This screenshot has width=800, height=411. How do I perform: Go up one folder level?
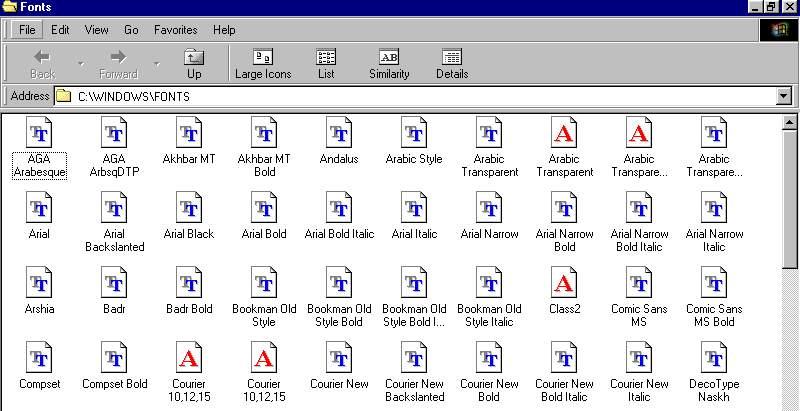tap(194, 63)
